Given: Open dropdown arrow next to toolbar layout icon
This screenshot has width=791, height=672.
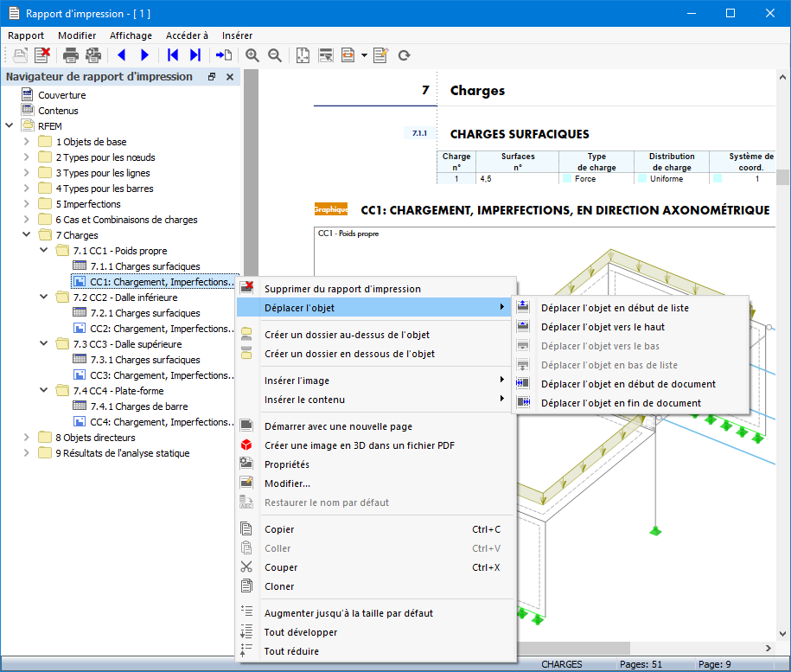Looking at the screenshot, I should (364, 55).
